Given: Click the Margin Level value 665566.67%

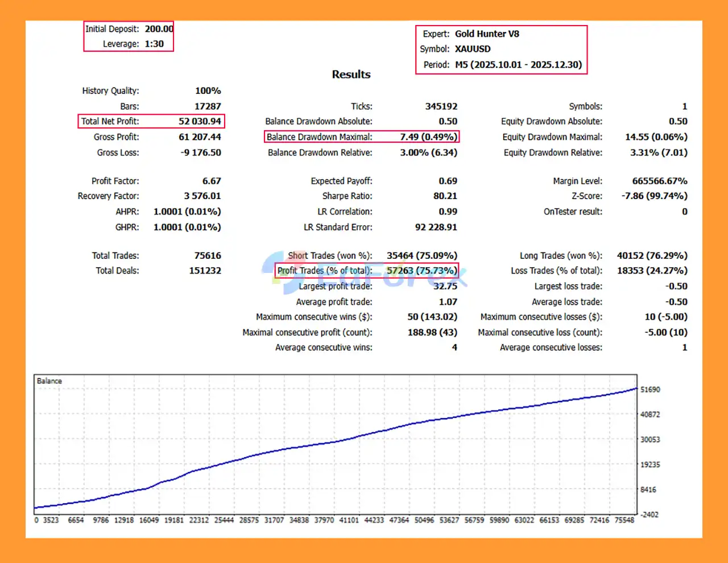Looking at the screenshot, I should [x=659, y=181].
